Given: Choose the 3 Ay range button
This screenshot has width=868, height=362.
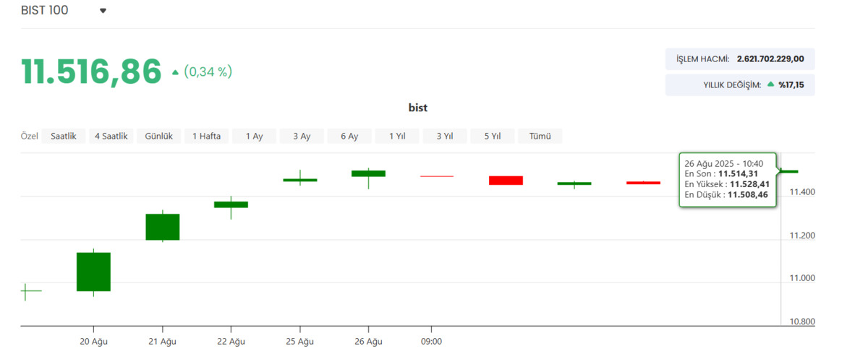Looking at the screenshot, I should coord(302,136).
